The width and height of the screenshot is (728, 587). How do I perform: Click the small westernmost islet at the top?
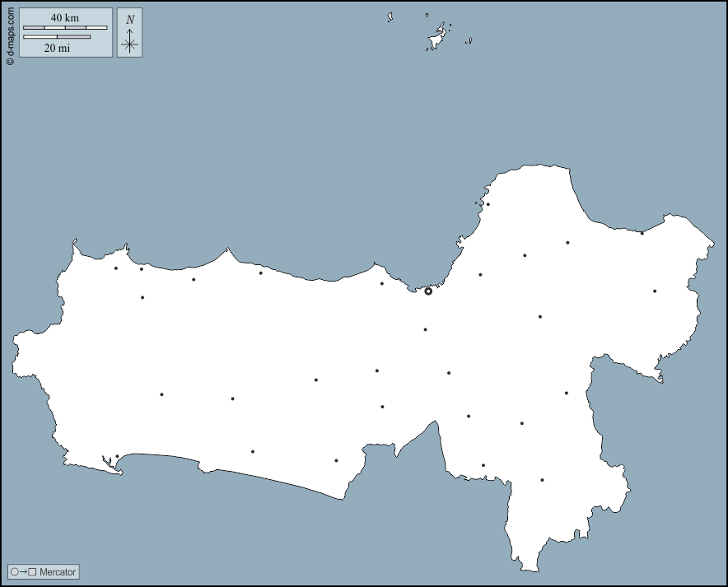(x=390, y=16)
